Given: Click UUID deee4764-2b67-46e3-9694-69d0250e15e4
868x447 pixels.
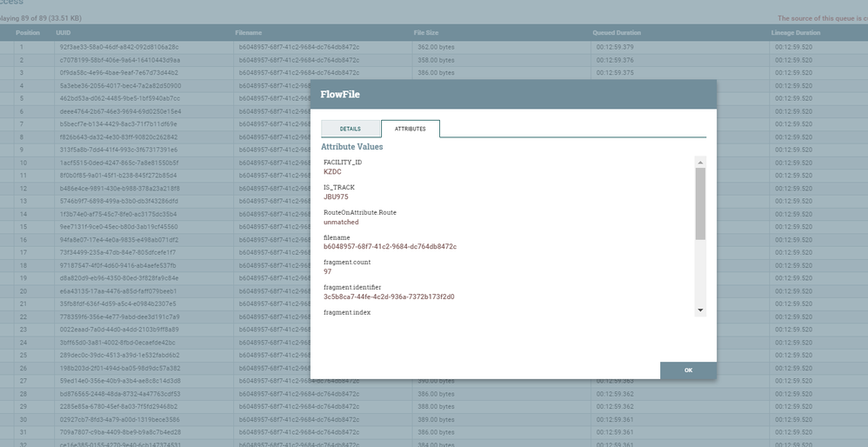Looking at the screenshot, I should pyautogui.click(x=120, y=111).
